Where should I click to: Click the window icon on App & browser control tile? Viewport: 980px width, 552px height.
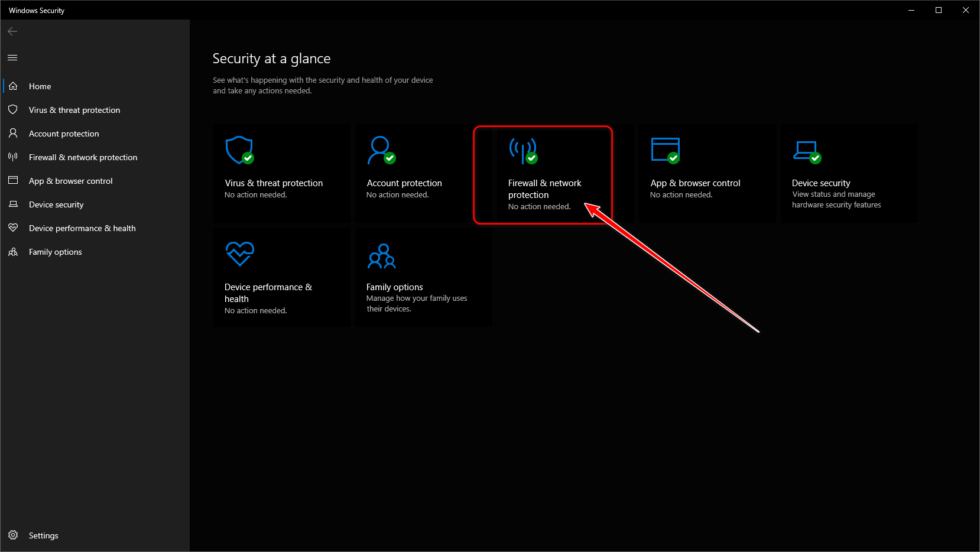click(665, 150)
